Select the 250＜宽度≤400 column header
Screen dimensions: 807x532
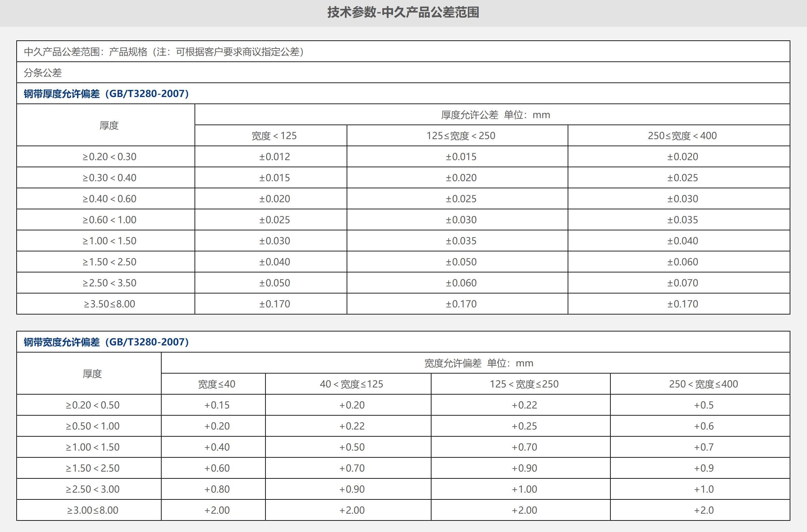click(703, 384)
